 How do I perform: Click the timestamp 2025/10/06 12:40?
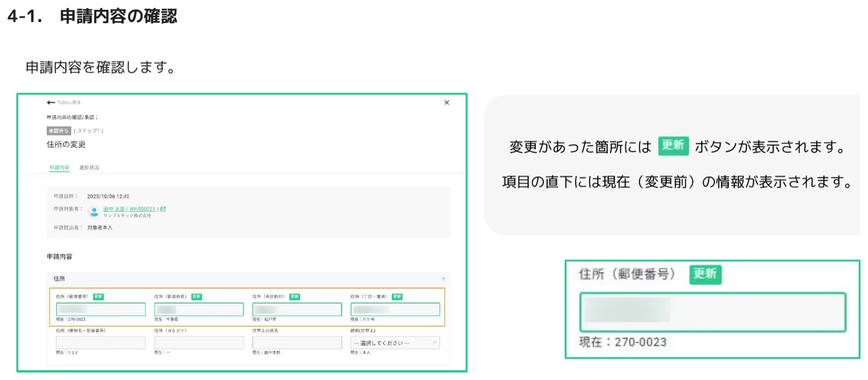point(108,196)
